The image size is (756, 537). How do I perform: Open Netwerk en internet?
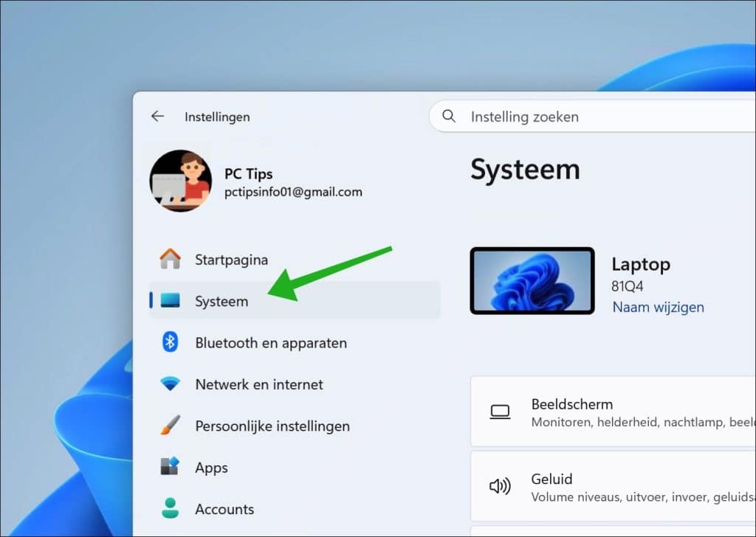(295, 384)
